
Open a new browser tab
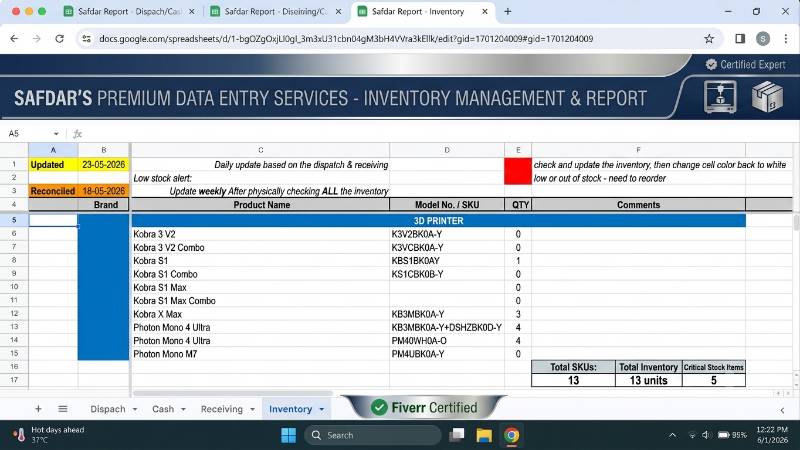pos(507,11)
